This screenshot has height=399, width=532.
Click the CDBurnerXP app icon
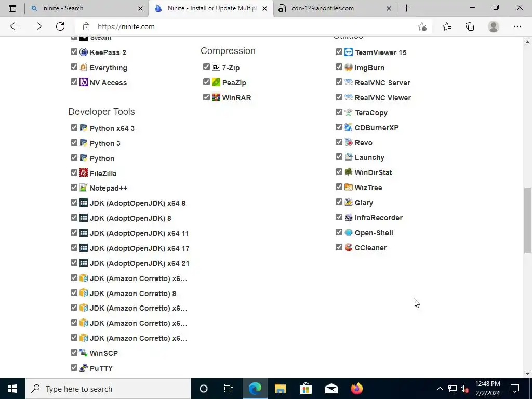click(x=349, y=127)
